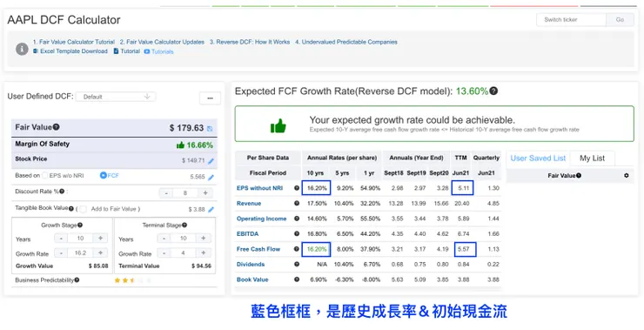
Task: Open Undervalued Predictable Companies link
Action: tap(346, 42)
